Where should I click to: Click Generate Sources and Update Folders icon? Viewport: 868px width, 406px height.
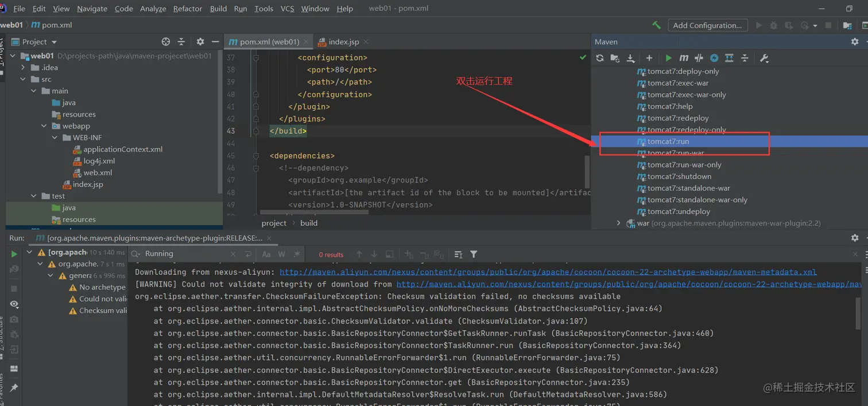(x=615, y=58)
